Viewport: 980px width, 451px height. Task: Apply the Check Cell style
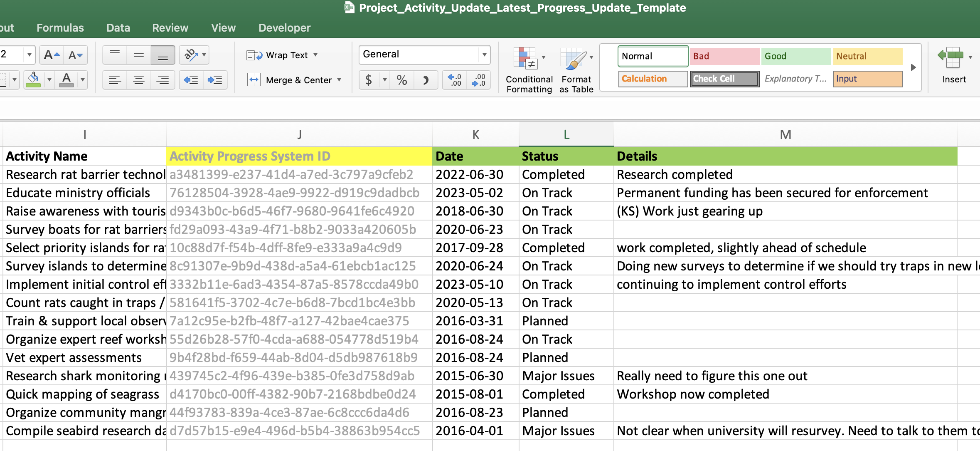point(724,79)
